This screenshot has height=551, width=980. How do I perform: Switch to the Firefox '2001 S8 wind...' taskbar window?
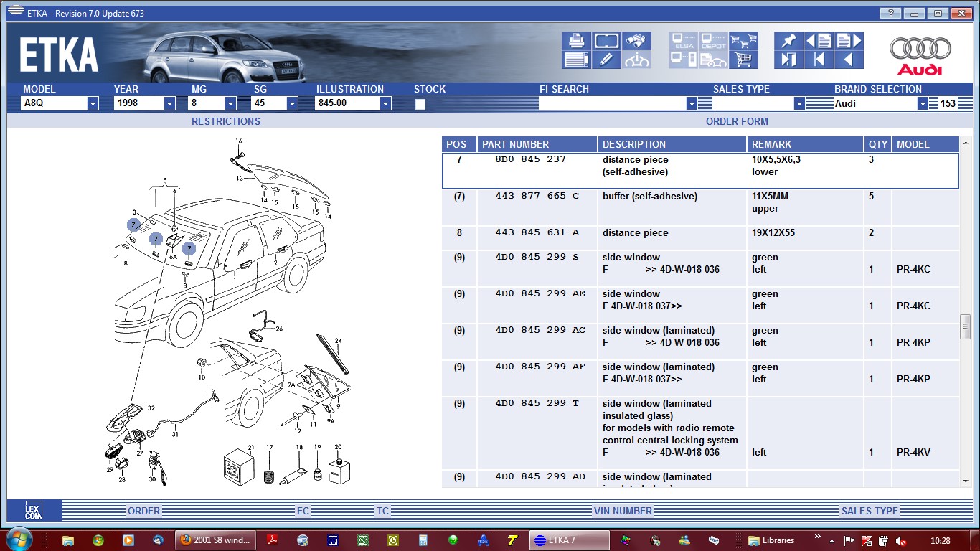[x=215, y=540]
